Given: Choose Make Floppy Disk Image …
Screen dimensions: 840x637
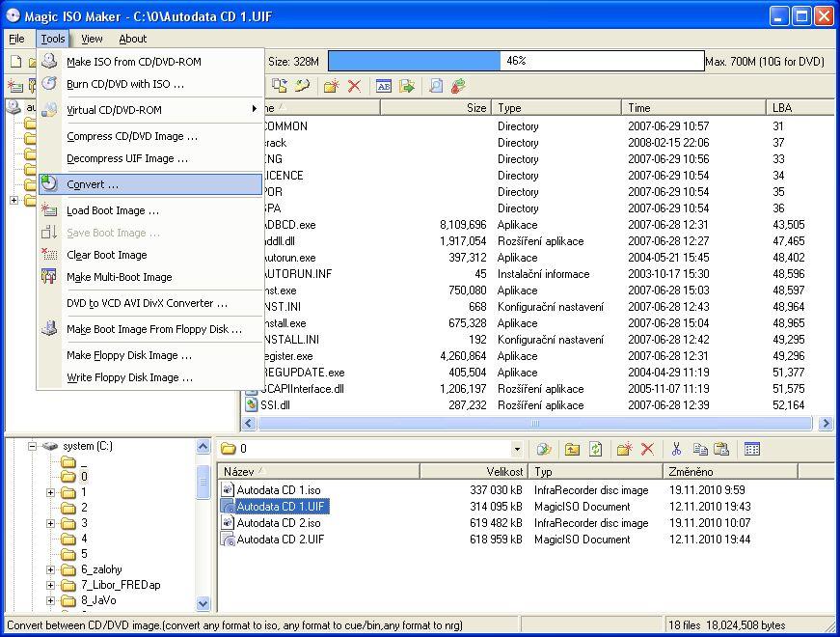Looking at the screenshot, I should [150, 355].
